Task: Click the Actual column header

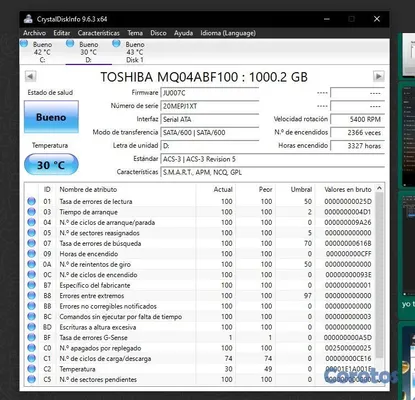Action: (216, 189)
